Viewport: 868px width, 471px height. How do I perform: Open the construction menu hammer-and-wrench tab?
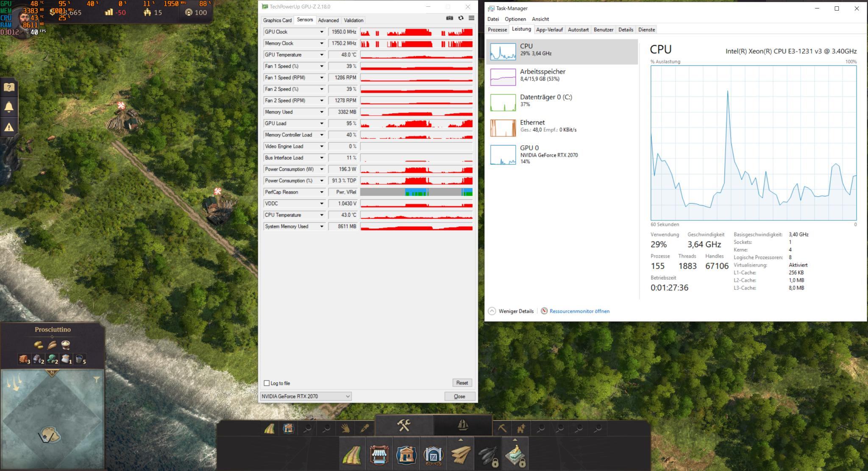point(404,425)
